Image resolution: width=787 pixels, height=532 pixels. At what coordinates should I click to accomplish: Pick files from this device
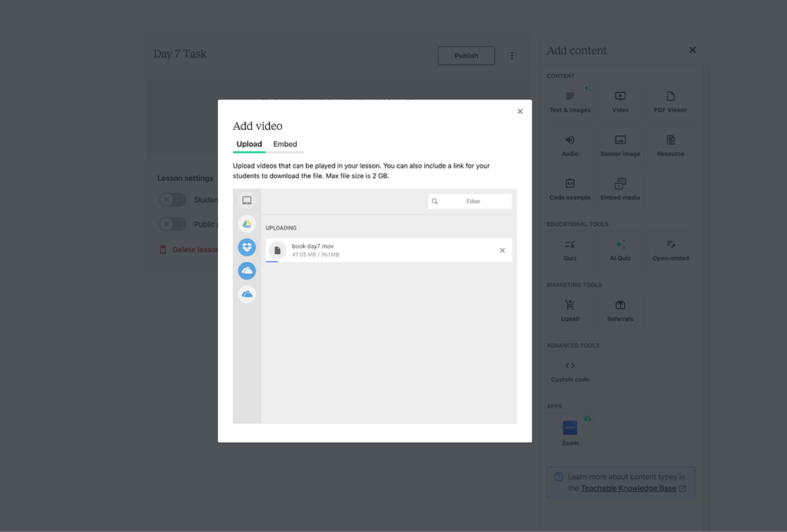(247, 200)
